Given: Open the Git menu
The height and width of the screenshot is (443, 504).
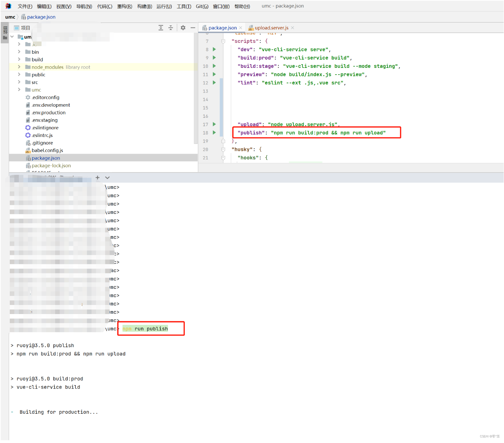Looking at the screenshot, I should point(202,6).
